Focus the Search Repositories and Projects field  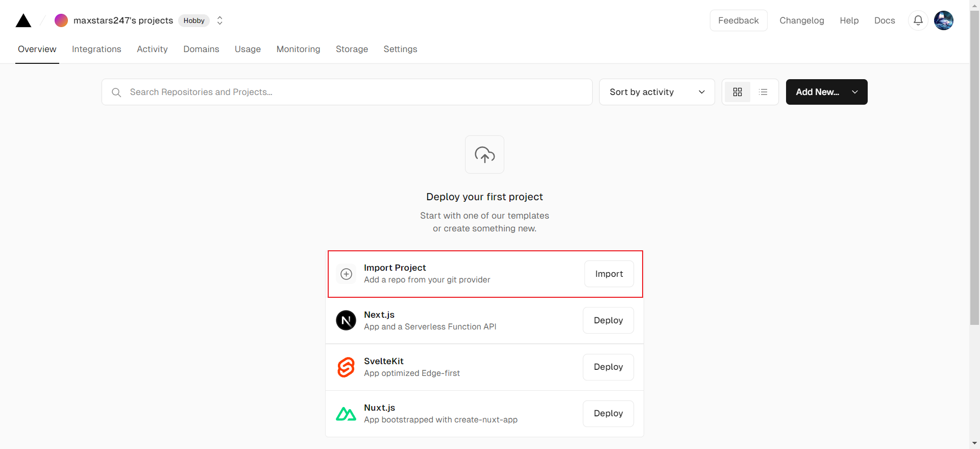point(347,92)
